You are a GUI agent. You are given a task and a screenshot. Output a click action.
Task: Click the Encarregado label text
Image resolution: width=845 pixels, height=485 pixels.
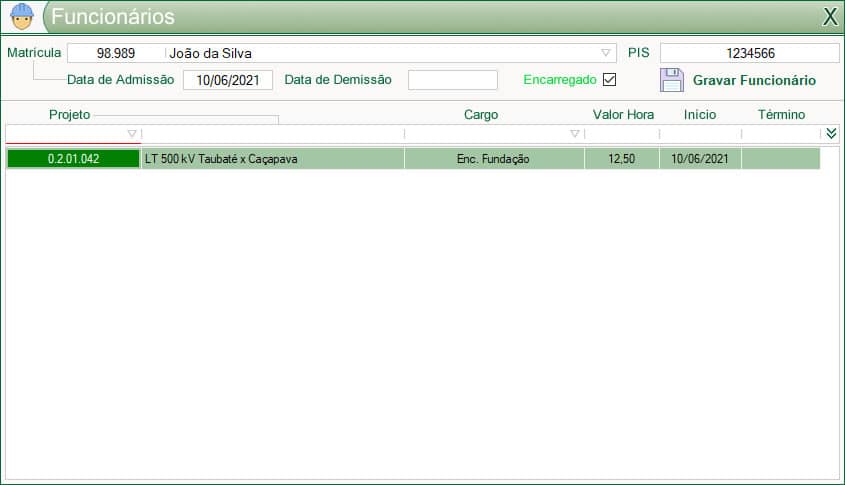click(x=560, y=80)
